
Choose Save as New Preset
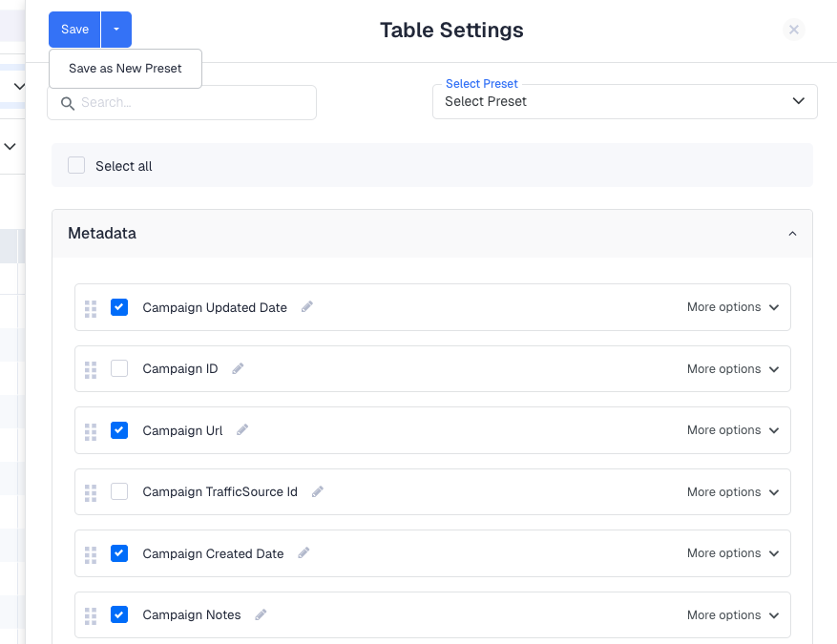click(x=125, y=69)
